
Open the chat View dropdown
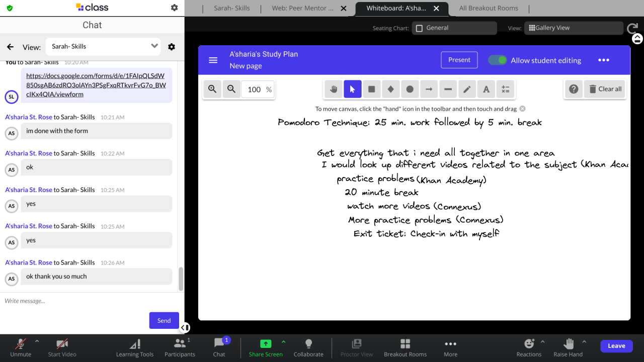(x=103, y=46)
